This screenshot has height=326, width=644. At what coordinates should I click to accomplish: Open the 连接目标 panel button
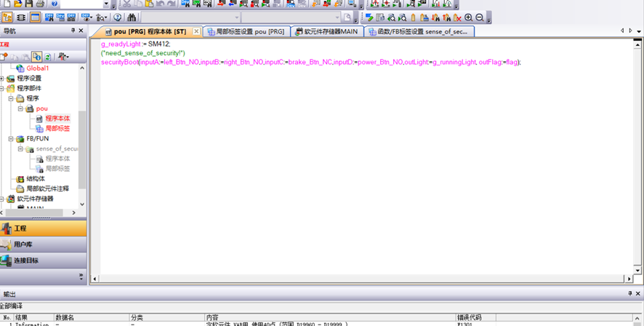click(x=44, y=261)
